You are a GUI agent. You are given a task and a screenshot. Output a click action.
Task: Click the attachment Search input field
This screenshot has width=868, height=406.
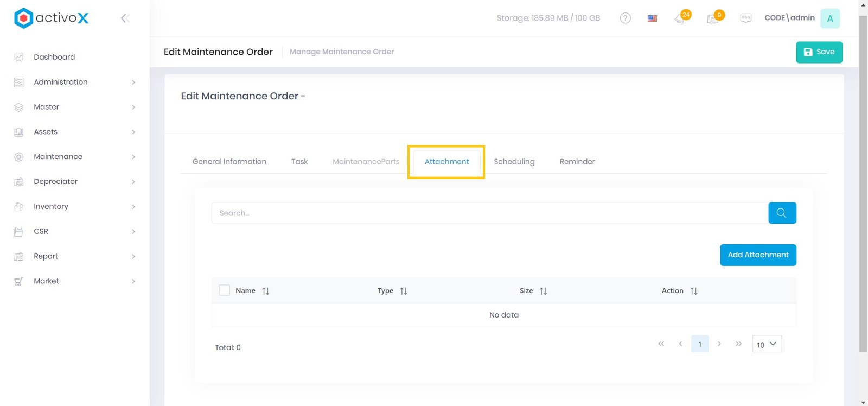[489, 213]
